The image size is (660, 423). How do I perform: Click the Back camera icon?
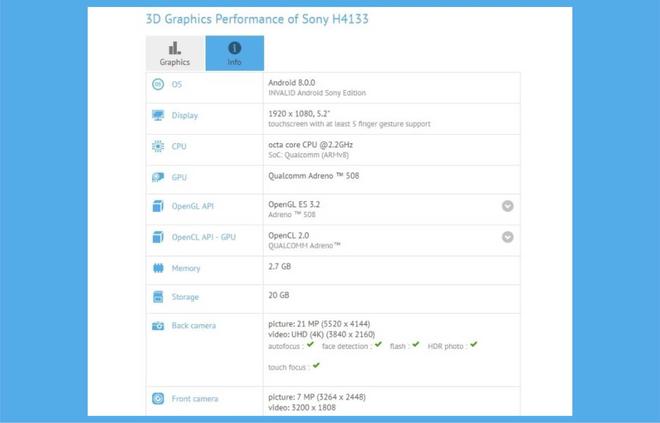pyautogui.click(x=158, y=326)
